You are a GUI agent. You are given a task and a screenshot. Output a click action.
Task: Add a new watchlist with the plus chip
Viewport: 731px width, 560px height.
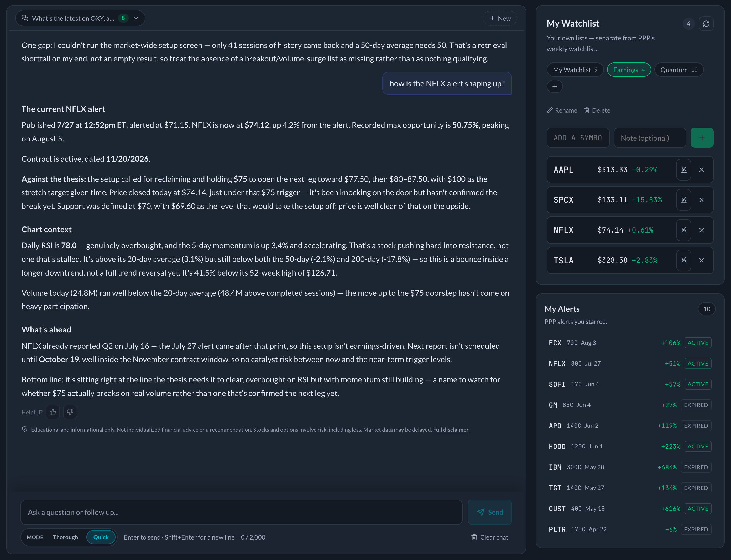click(x=555, y=86)
